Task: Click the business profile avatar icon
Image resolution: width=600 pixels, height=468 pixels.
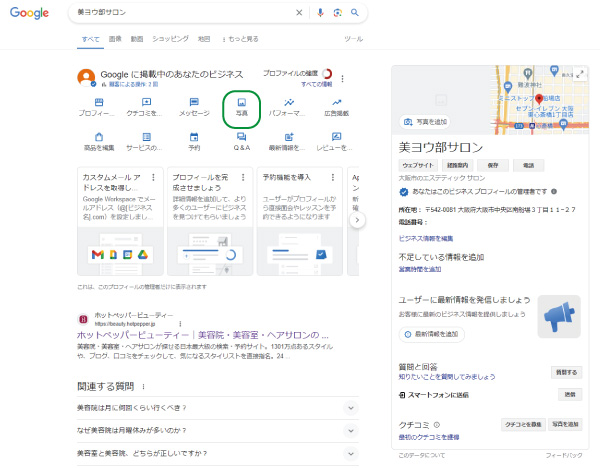Action: [86, 78]
